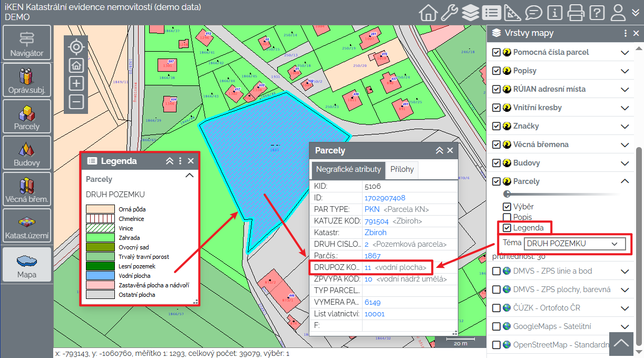Adjust the Parcely transparency slider
Screen dimensions: 644x358
507,194
